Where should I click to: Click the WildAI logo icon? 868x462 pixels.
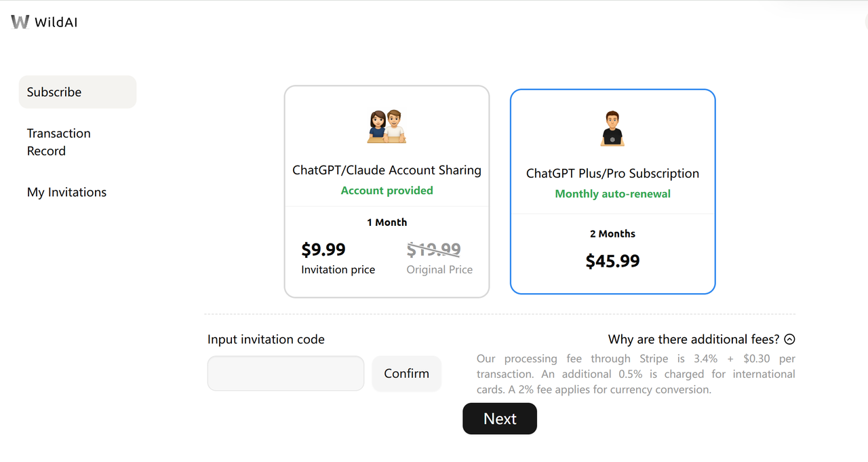coord(20,22)
